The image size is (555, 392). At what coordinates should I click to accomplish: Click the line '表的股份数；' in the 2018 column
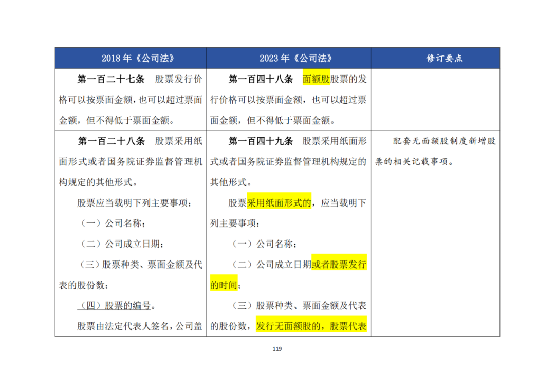point(84,285)
